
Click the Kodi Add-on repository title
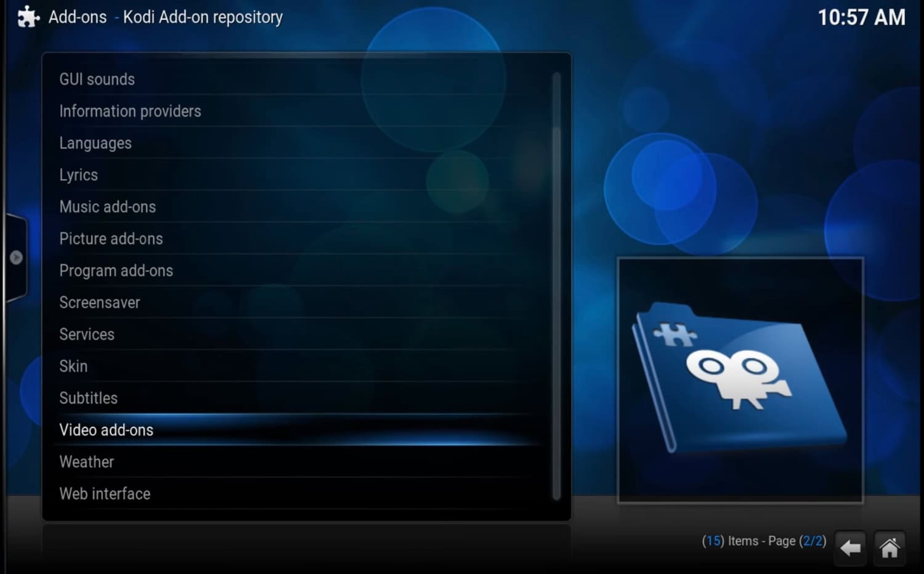pos(203,17)
